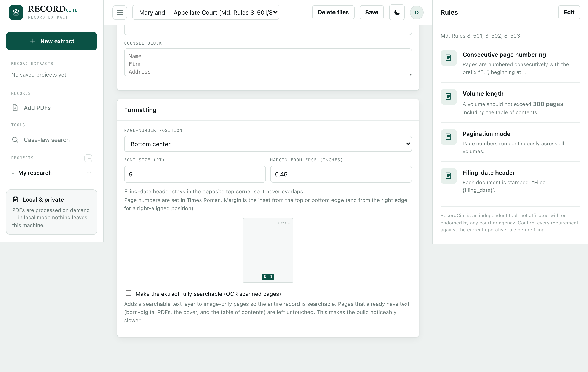This screenshot has height=372, width=588.
Task: Click the Save button
Action: pyautogui.click(x=372, y=13)
